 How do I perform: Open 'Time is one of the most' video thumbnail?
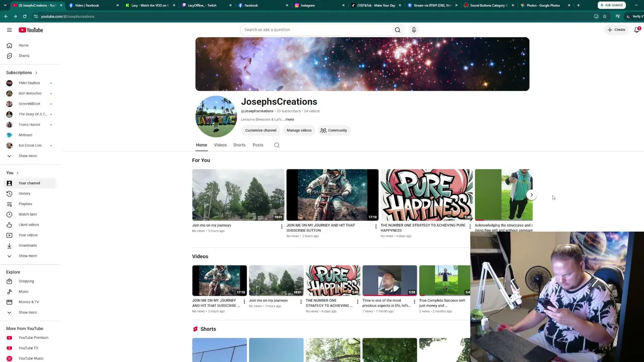389,281
